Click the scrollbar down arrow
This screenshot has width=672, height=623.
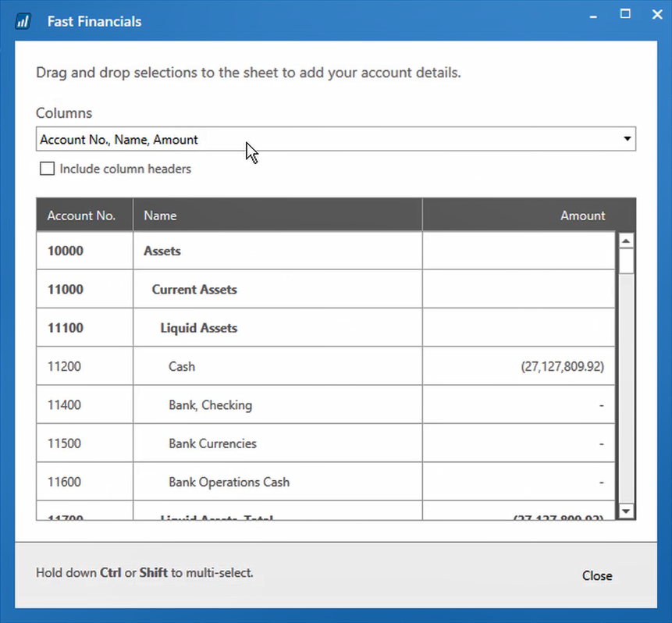coord(626,511)
